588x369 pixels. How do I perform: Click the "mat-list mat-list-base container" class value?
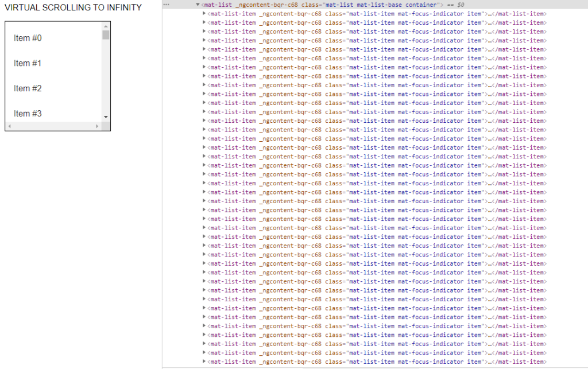(x=382, y=5)
